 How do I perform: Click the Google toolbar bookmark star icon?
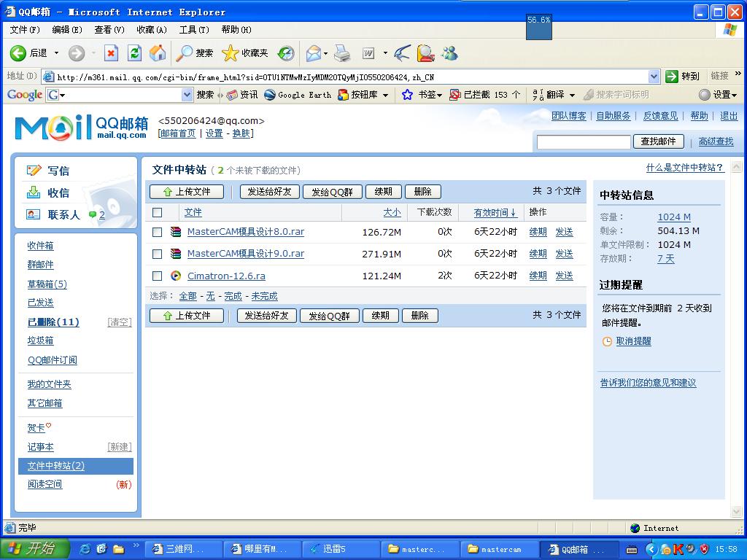click(x=407, y=95)
